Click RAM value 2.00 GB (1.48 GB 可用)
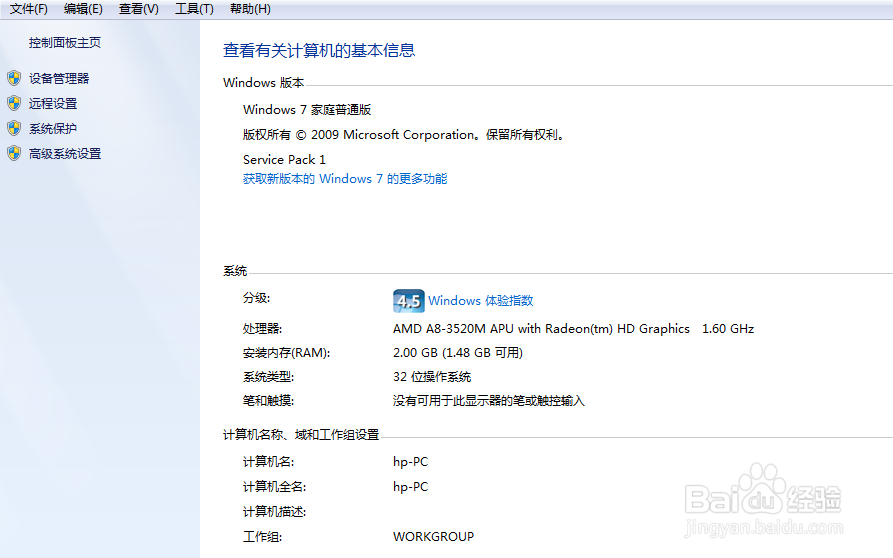 click(458, 353)
